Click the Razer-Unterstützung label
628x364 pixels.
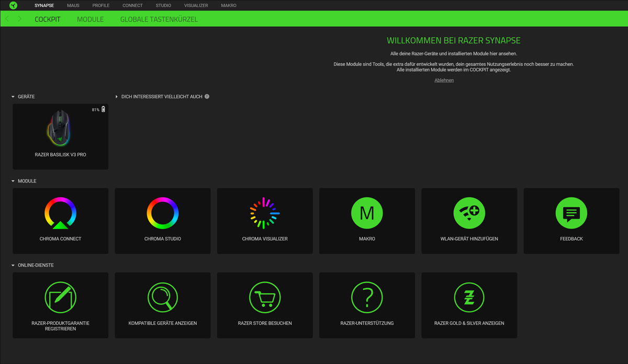pyautogui.click(x=367, y=323)
